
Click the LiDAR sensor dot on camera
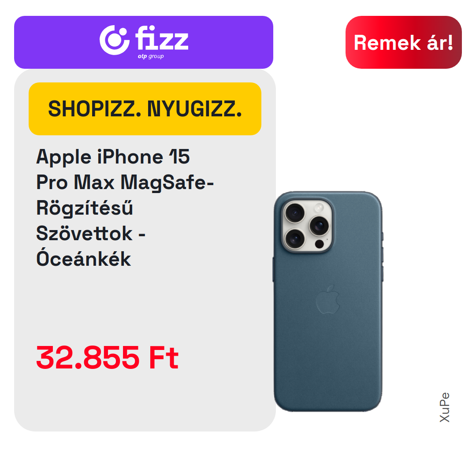click(320, 244)
